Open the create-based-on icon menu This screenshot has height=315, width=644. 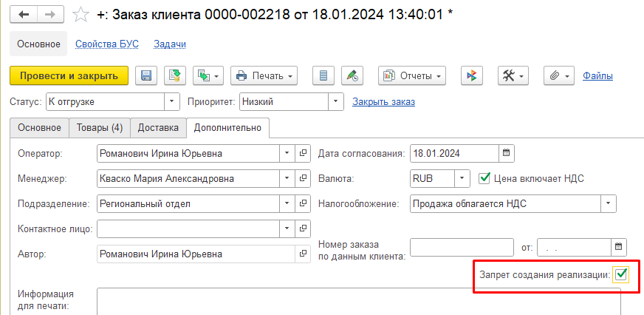point(208,75)
